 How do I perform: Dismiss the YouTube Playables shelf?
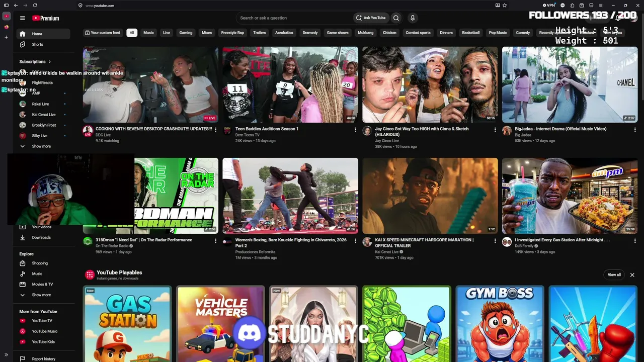pos(632,275)
